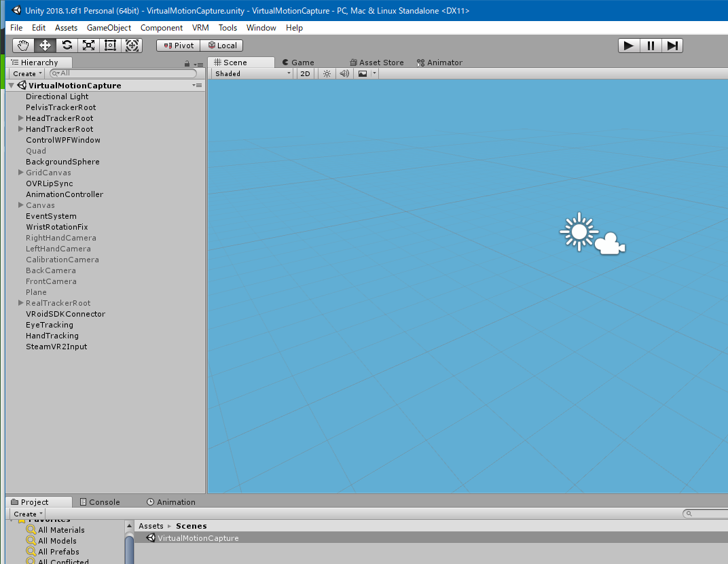Select the Directional Light gizmo in scene

(579, 232)
